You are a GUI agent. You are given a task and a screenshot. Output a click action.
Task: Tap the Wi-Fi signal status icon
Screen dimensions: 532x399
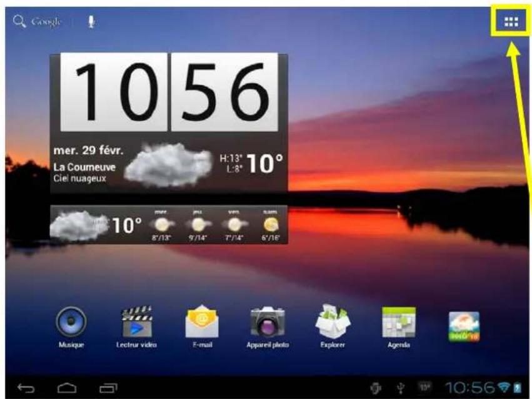pyautogui.click(x=504, y=387)
